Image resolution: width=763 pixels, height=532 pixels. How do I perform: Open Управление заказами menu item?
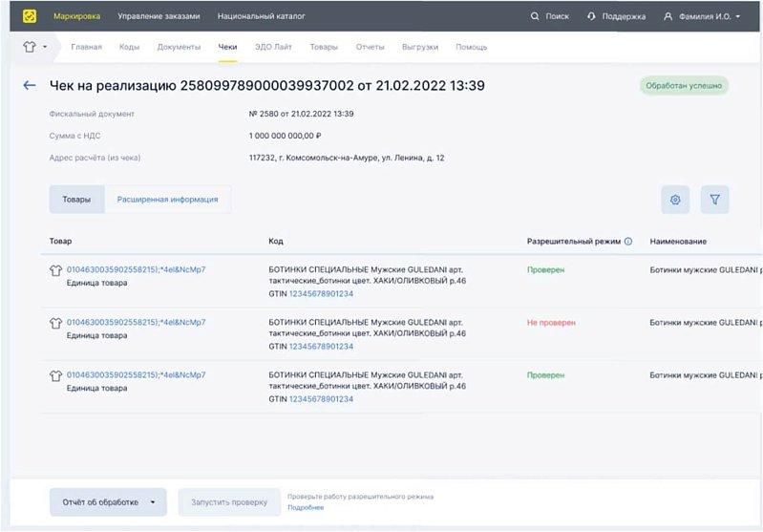tap(159, 16)
